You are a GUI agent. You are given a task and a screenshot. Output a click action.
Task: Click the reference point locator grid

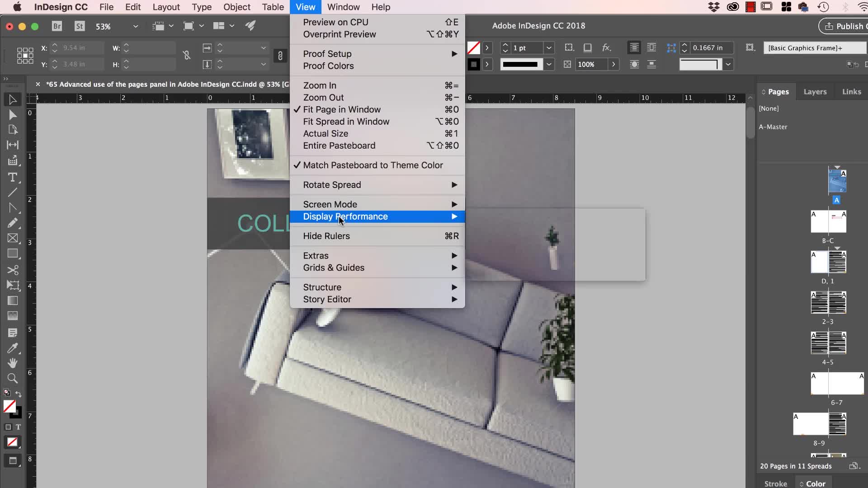click(x=25, y=56)
